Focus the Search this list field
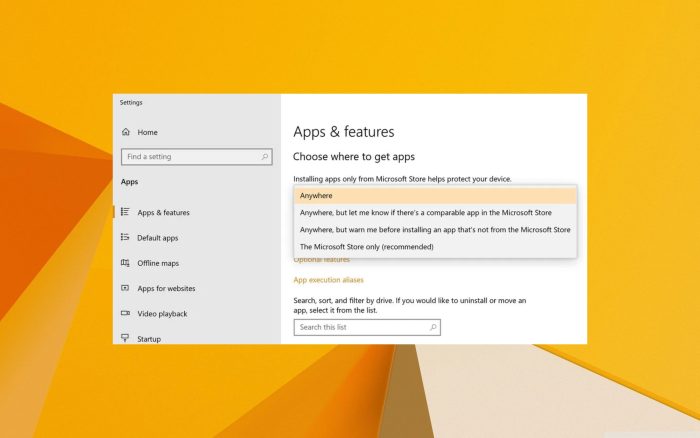This screenshot has height=438, width=700. (x=367, y=327)
